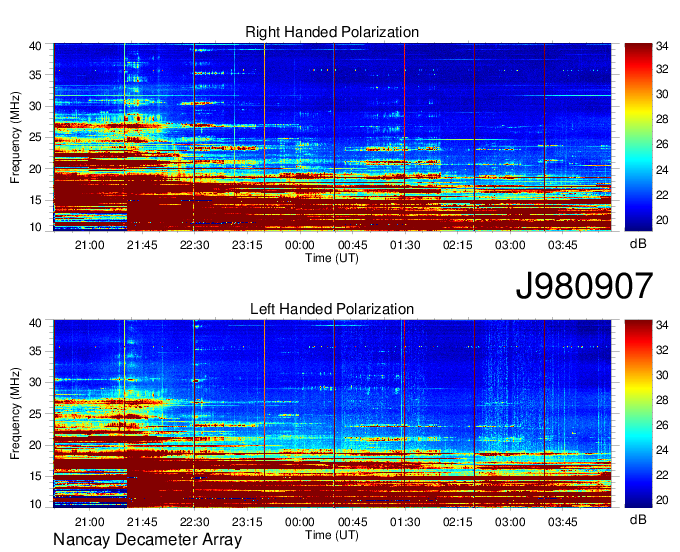Image resolution: width=680 pixels, height=552 pixels.
Task: Click the "dB" unit under Right Handed colorbar
Action: [638, 244]
